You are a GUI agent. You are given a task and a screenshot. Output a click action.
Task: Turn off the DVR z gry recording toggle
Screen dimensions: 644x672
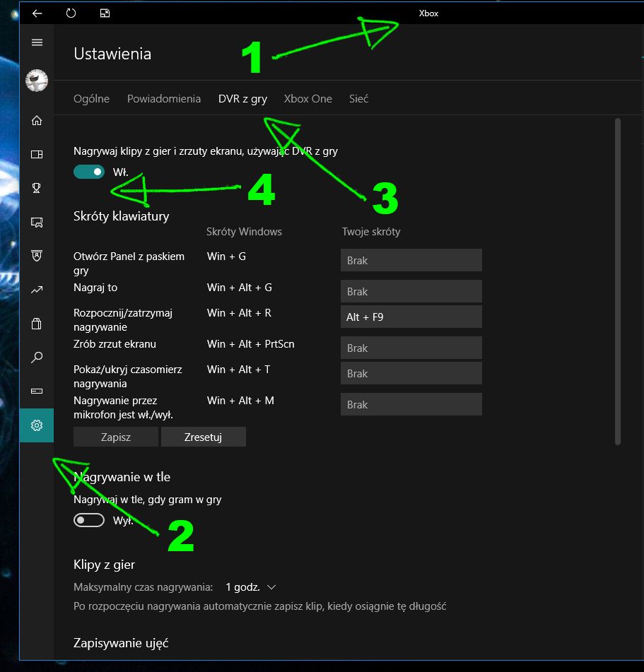(89, 172)
